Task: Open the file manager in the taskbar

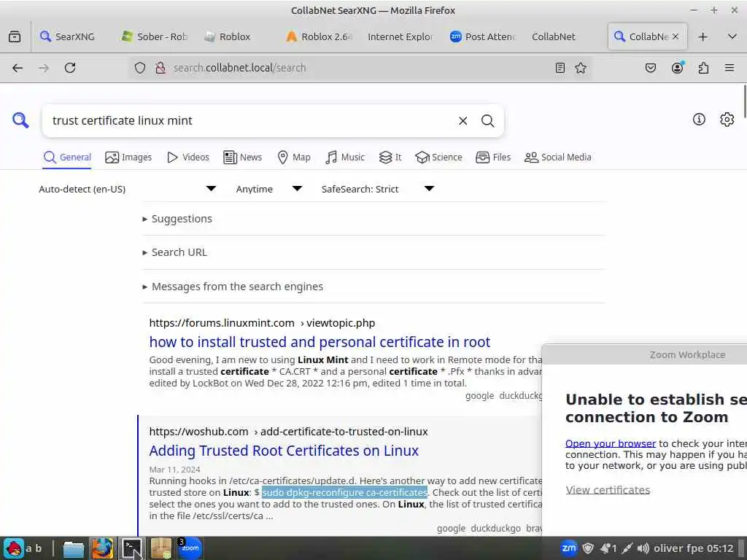Action: [74, 548]
